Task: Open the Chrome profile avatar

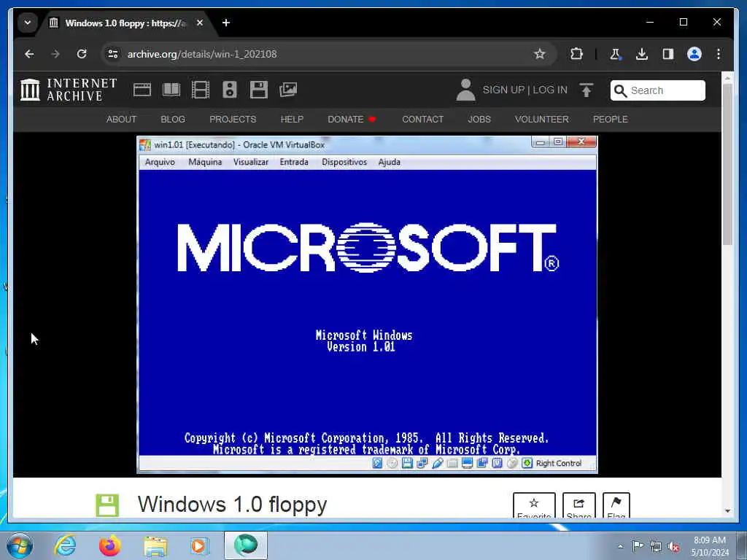Action: click(694, 54)
